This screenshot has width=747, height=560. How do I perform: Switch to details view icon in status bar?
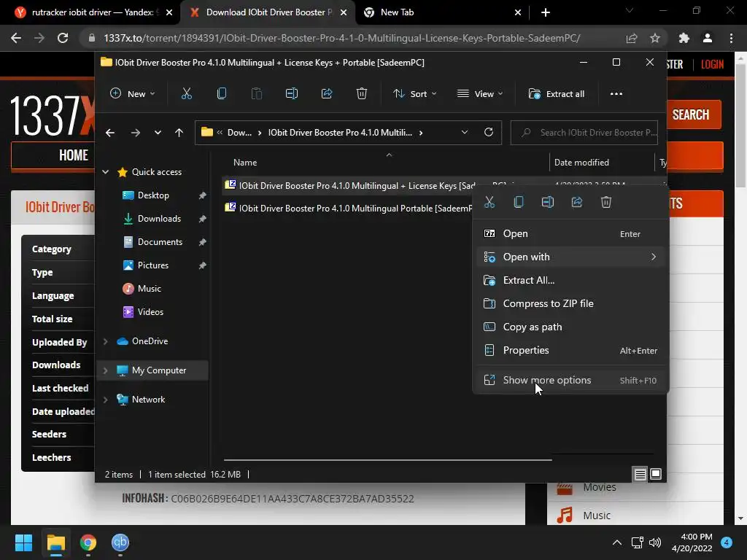[640, 474]
